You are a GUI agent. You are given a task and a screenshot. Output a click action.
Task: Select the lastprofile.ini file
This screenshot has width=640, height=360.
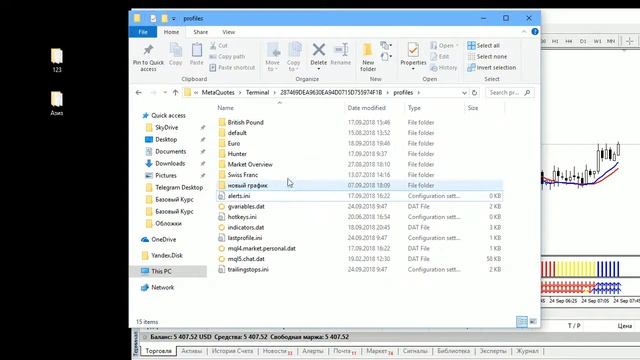coord(244,238)
